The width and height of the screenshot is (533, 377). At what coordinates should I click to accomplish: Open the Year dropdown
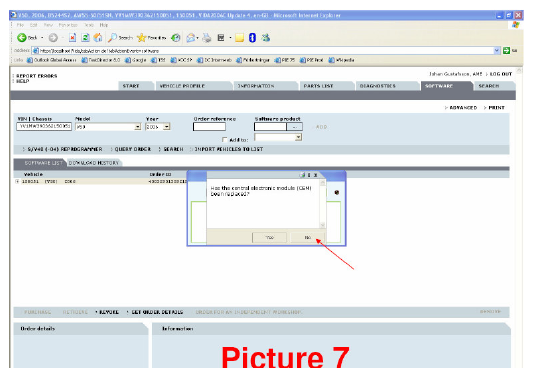pos(167,127)
